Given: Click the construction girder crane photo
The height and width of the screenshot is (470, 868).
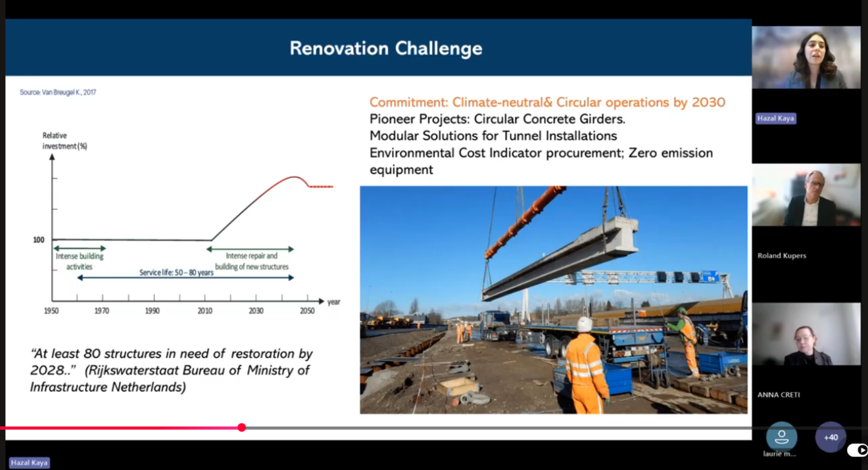Looking at the screenshot, I should 553,300.
